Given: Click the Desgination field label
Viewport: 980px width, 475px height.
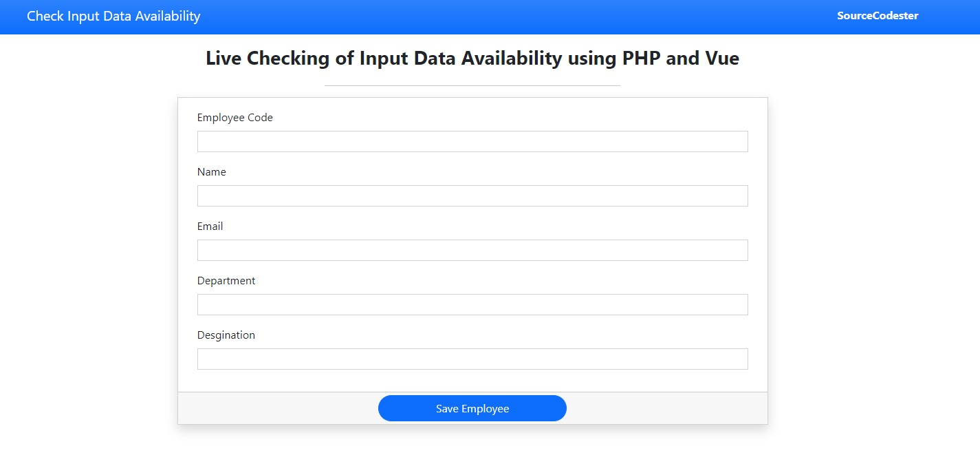Looking at the screenshot, I should 226,335.
